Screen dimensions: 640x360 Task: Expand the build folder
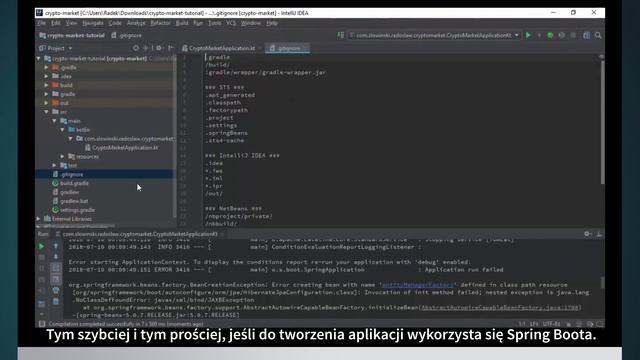(47, 85)
